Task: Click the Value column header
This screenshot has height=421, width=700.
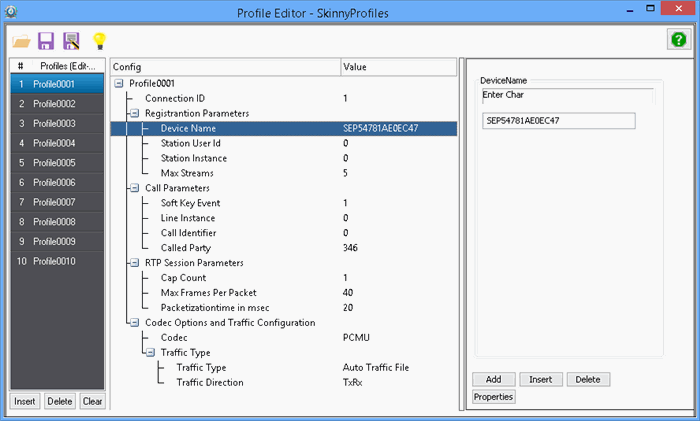Action: [x=400, y=66]
